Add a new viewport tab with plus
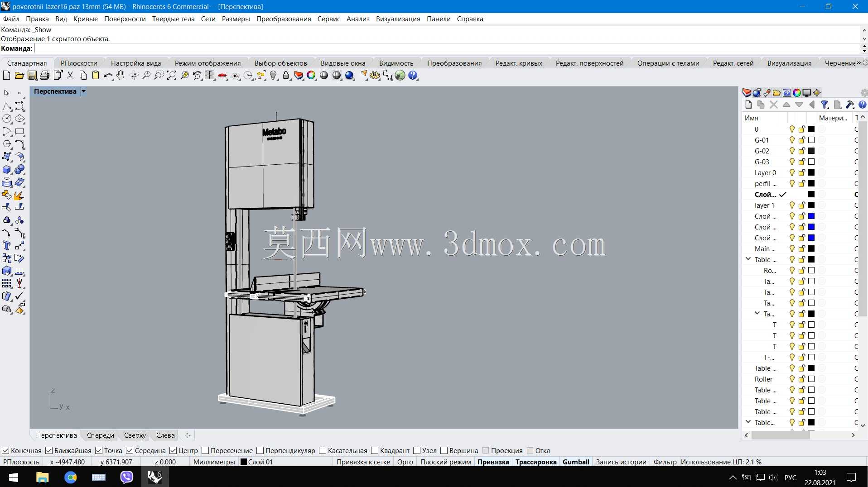The image size is (868, 487). (187, 435)
